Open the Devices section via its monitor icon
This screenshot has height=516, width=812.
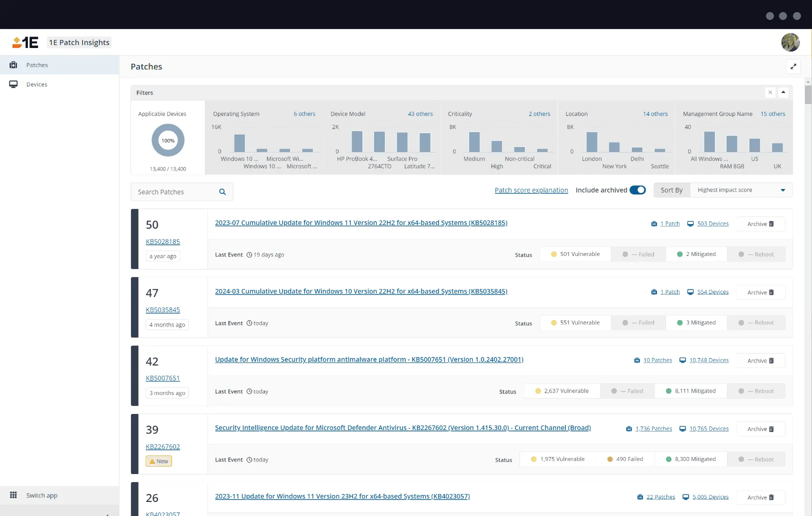(x=13, y=84)
